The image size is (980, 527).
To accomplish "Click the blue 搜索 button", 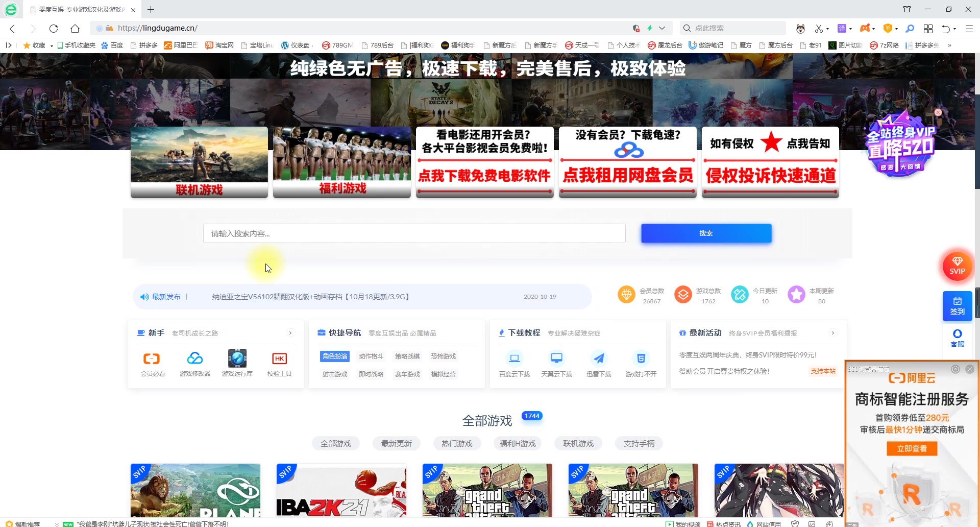I will click(706, 233).
